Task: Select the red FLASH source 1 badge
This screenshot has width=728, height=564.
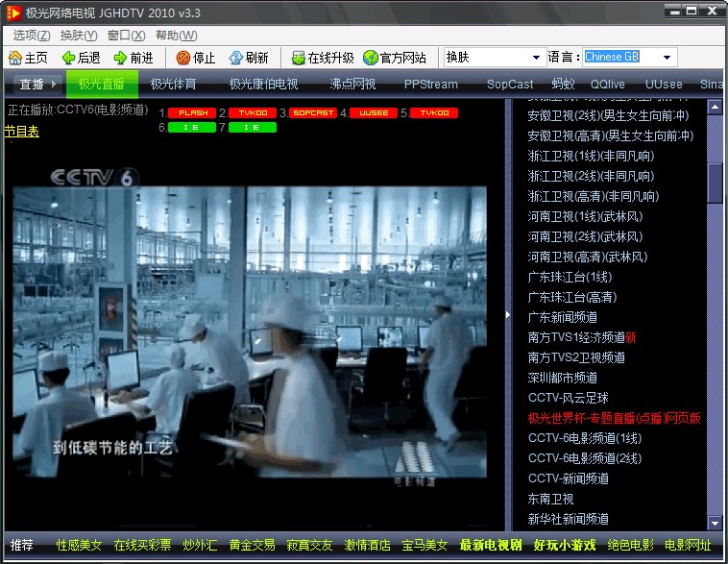Action: pos(193,113)
